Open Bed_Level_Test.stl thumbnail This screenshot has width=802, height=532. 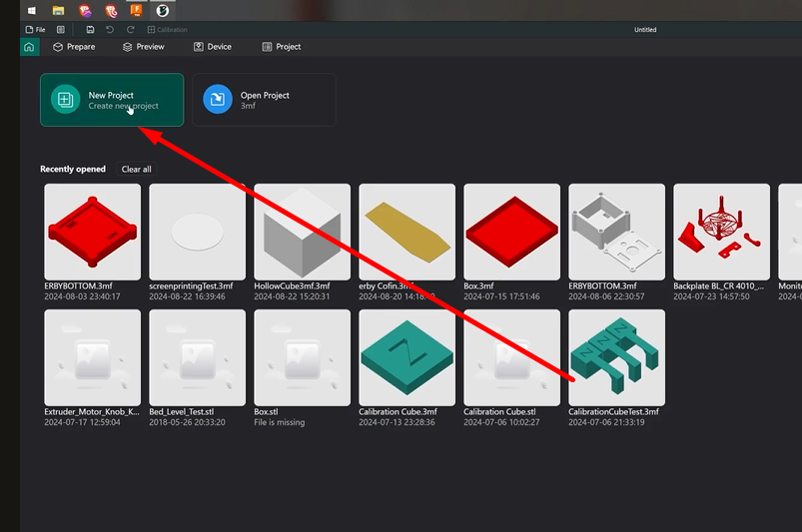click(x=198, y=357)
